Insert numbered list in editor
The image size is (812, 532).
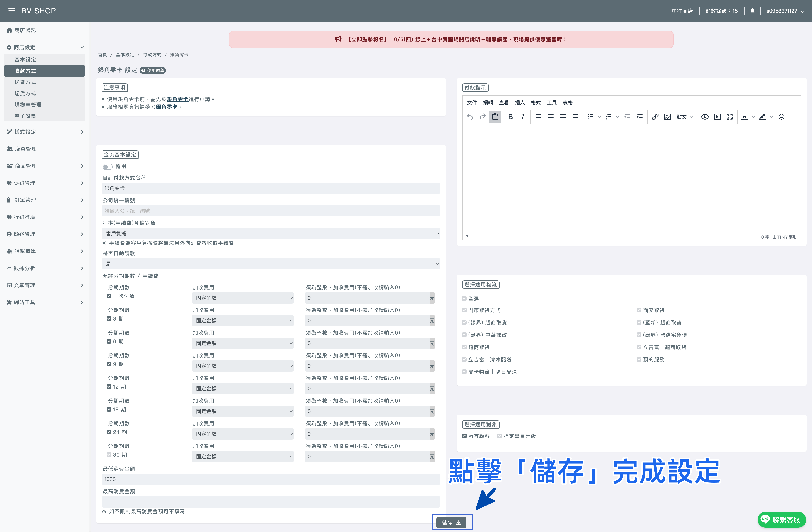(x=608, y=117)
